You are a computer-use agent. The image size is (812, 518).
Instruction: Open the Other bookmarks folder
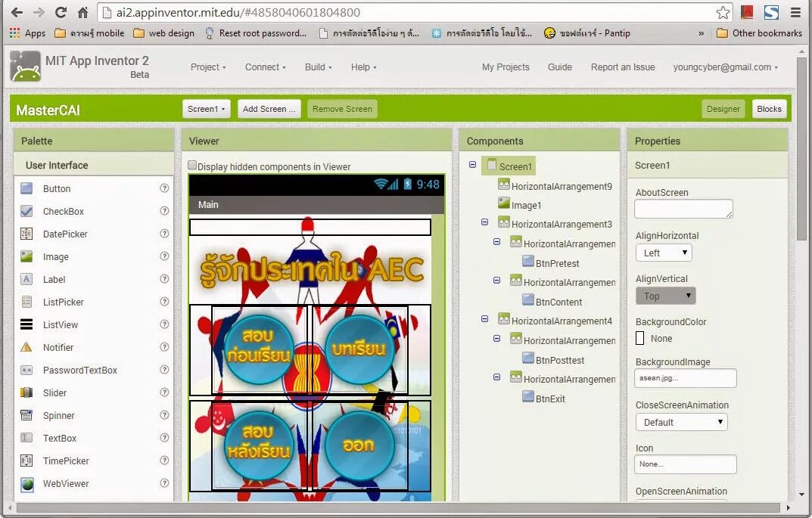point(759,33)
